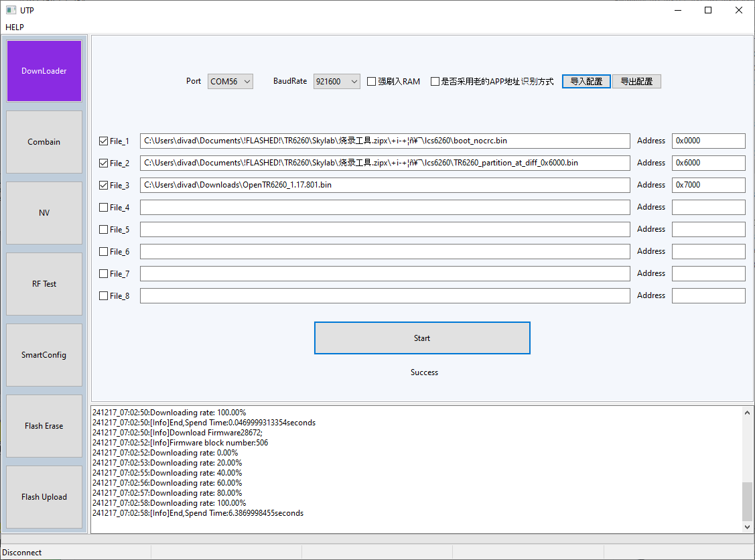The height and width of the screenshot is (560, 755).
Task: Click the log line 'Download Firmware28672;'
Action: (x=177, y=433)
